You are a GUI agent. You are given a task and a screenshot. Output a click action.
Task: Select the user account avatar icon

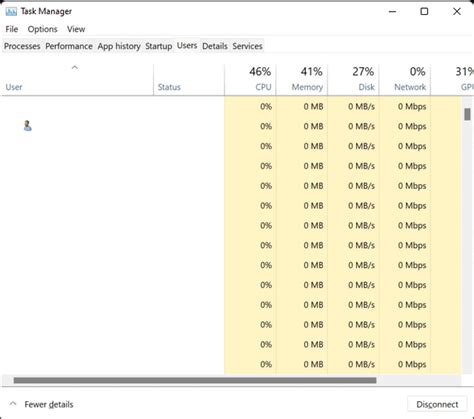tap(28, 126)
